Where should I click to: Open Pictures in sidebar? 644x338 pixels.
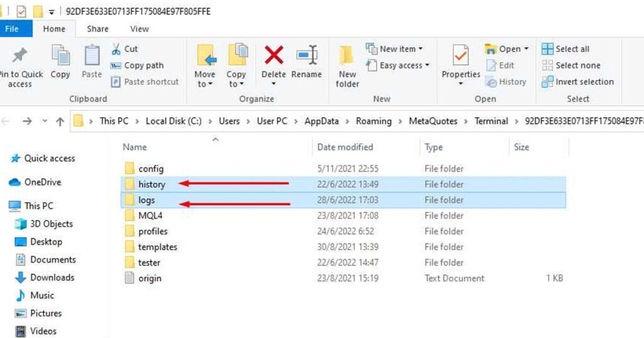[x=38, y=313]
